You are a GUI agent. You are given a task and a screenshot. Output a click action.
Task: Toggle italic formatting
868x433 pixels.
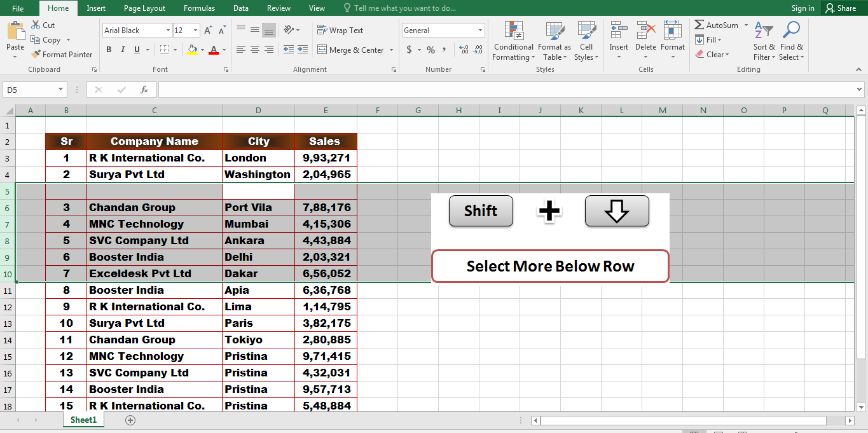[x=122, y=49]
